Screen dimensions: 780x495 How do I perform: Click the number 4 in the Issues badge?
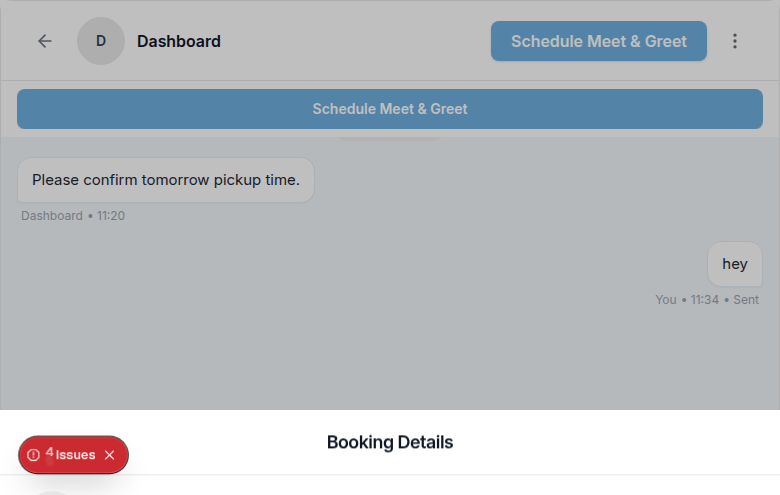[x=49, y=453]
